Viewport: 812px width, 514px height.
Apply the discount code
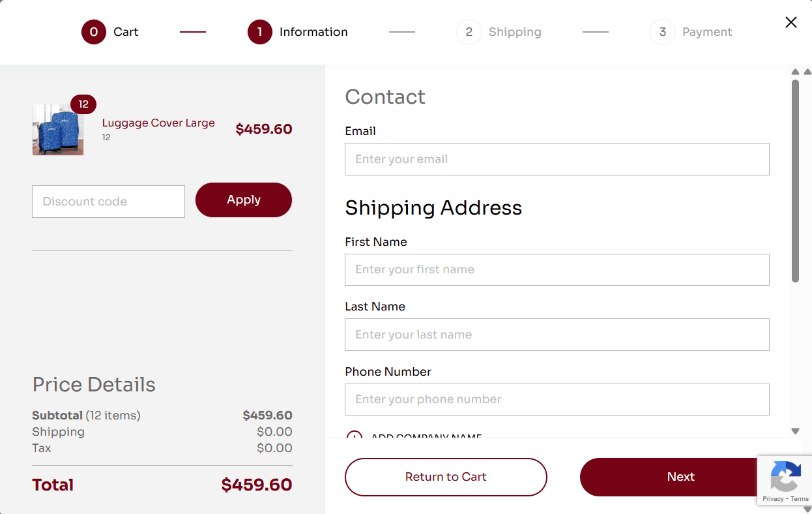point(243,200)
